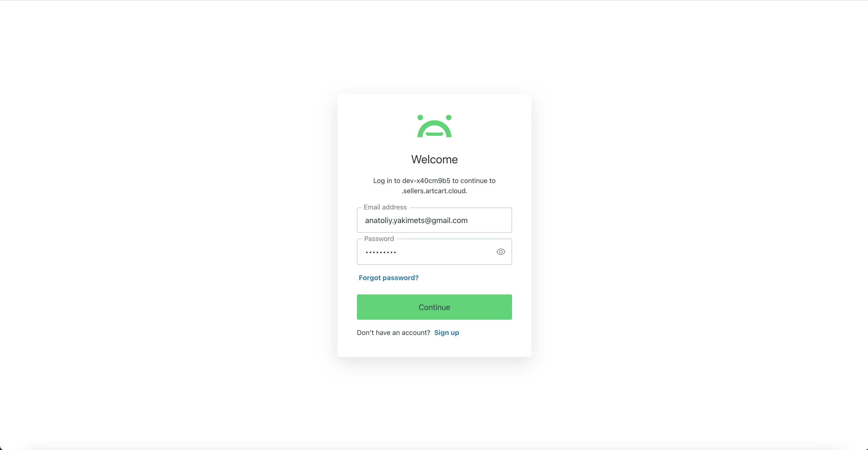Click the mouth bar of the logo
Image resolution: width=868 pixels, height=450 pixels.
click(x=434, y=134)
